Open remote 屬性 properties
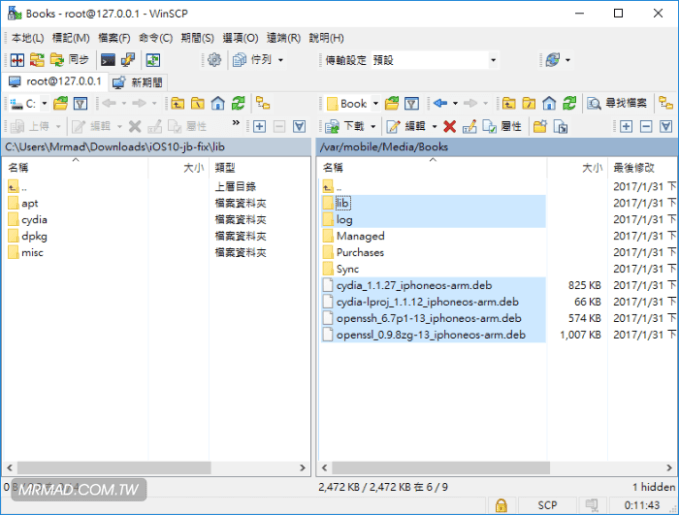Viewport: 679px width, 515px height. [502, 126]
